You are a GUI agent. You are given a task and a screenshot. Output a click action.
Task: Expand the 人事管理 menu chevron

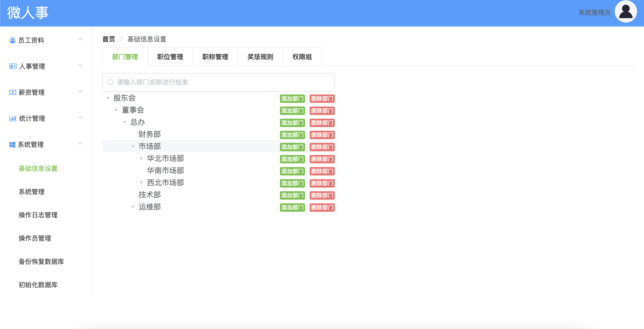tap(80, 66)
